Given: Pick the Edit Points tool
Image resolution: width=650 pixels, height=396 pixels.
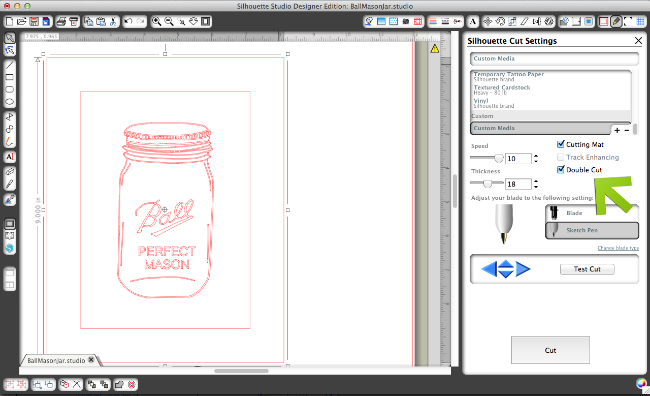Looking at the screenshot, I should coord(10,50).
